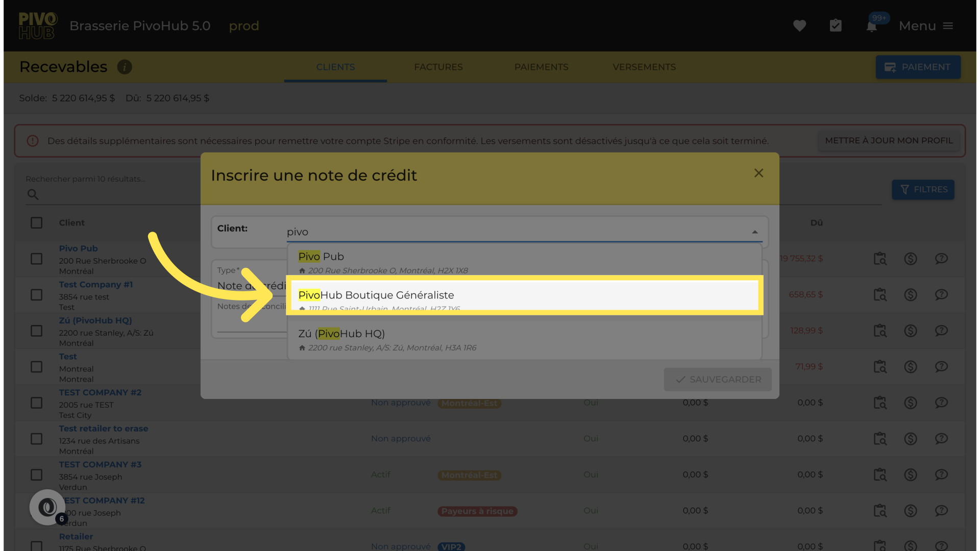Open the tasks clipboard checkmark icon
The width and height of the screenshot is (980, 551).
click(x=836, y=26)
